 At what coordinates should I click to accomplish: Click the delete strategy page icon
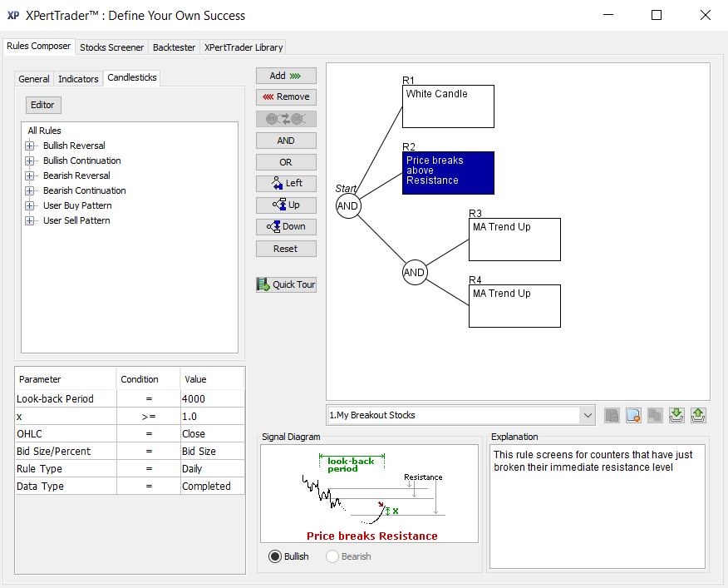click(x=633, y=415)
